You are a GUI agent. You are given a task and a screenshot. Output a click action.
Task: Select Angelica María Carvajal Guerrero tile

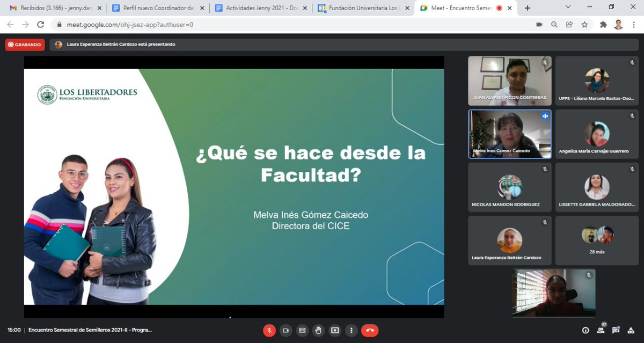[597, 134]
